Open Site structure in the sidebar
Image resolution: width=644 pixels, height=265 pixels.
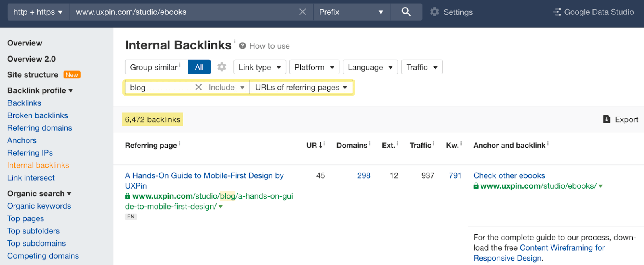33,75
